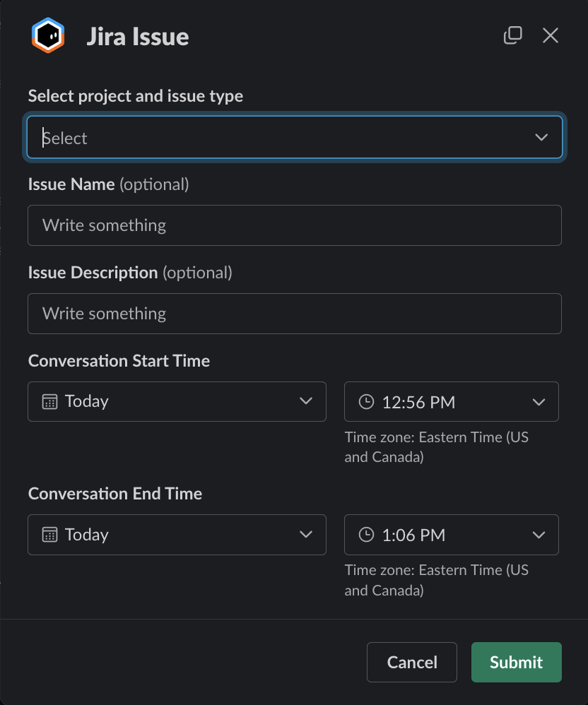Click clock icon beside 1:06 PM
The image size is (588, 705).
coord(366,535)
